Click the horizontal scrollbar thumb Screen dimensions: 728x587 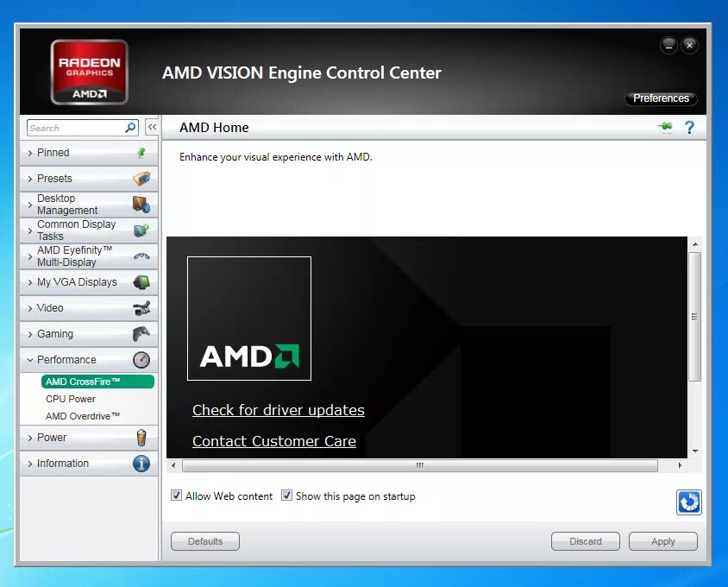[x=420, y=465]
